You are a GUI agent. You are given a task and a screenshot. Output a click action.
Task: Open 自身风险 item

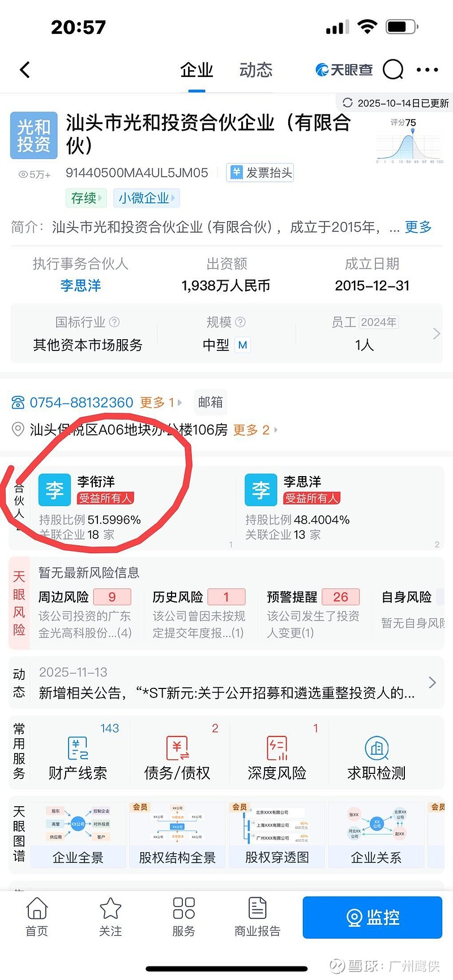coord(412,609)
